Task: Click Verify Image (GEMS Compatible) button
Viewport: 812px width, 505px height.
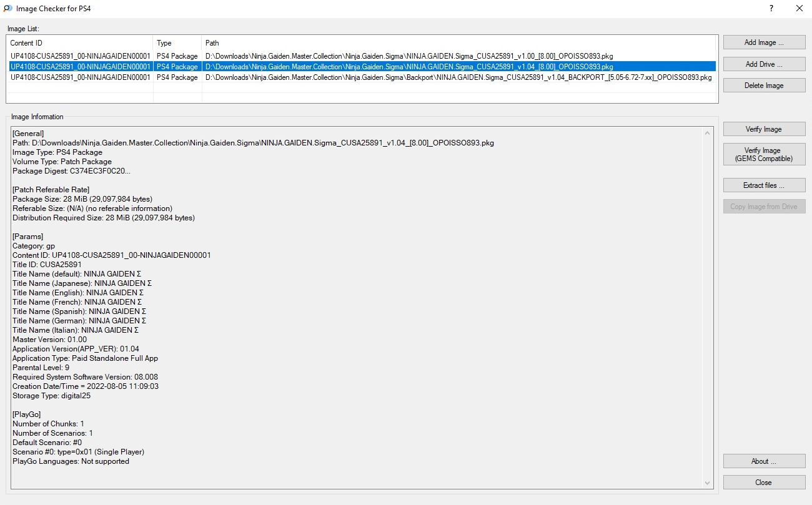Action: click(x=764, y=154)
